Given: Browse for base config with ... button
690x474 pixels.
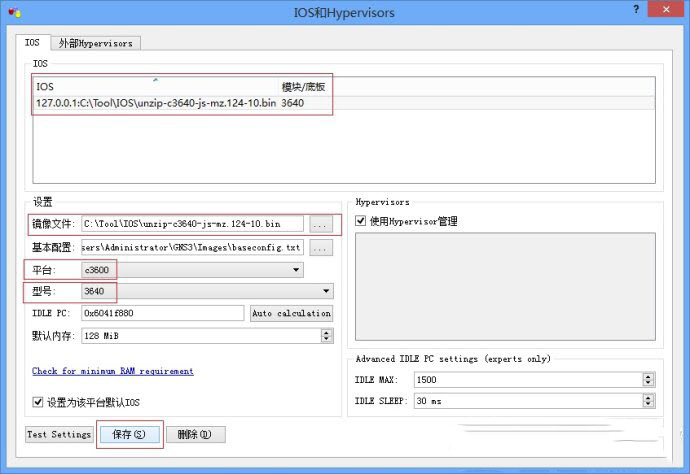Looking at the screenshot, I should coord(320,247).
